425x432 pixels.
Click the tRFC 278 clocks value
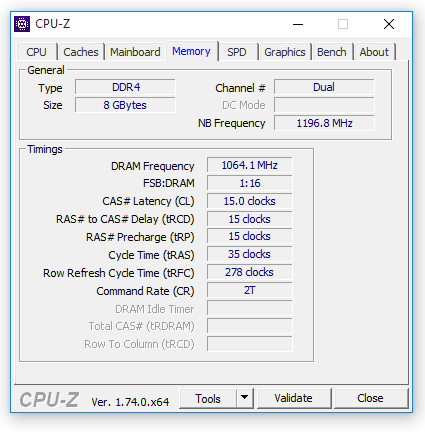tap(249, 272)
